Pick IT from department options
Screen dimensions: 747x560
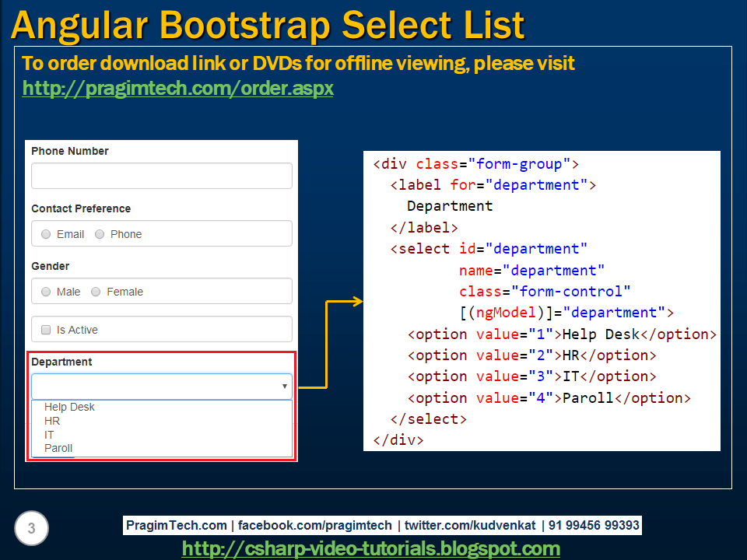48,435
